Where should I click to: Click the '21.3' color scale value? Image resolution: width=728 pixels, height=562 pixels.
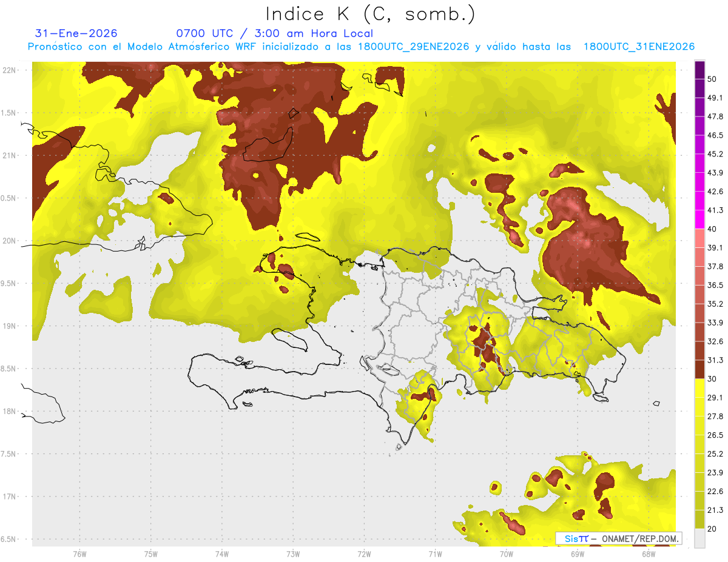pyautogui.click(x=715, y=510)
